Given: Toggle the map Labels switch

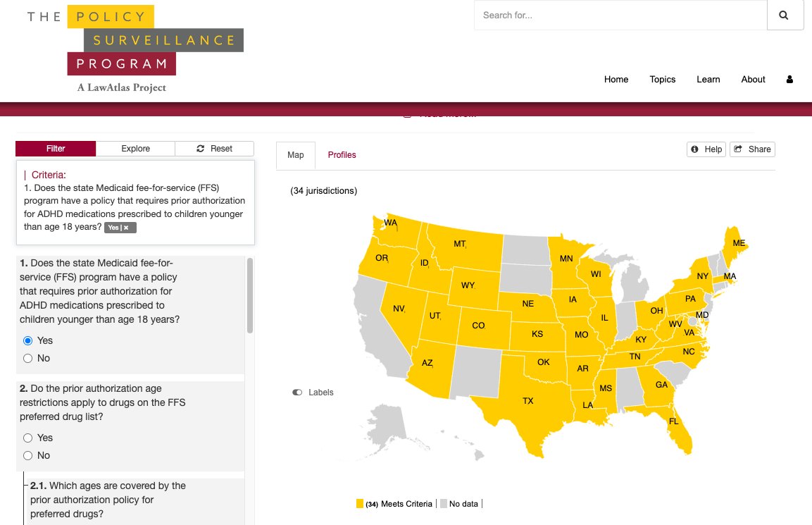Looking at the screenshot, I should coord(297,393).
